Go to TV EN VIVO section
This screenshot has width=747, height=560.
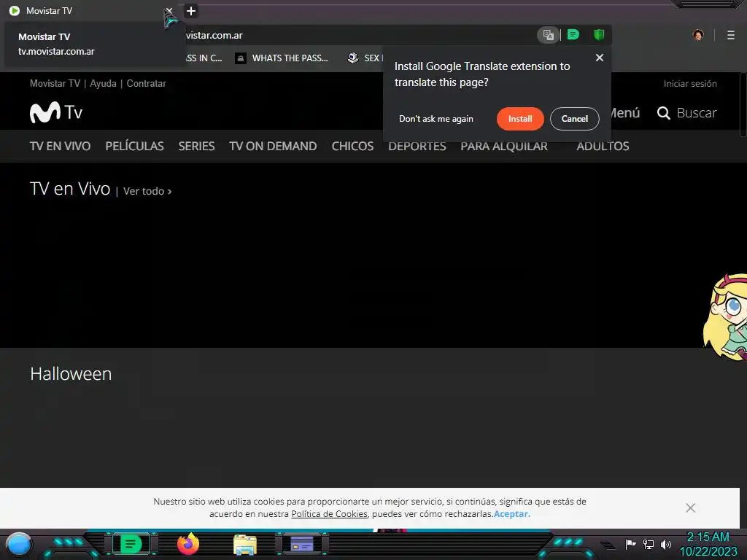click(60, 146)
